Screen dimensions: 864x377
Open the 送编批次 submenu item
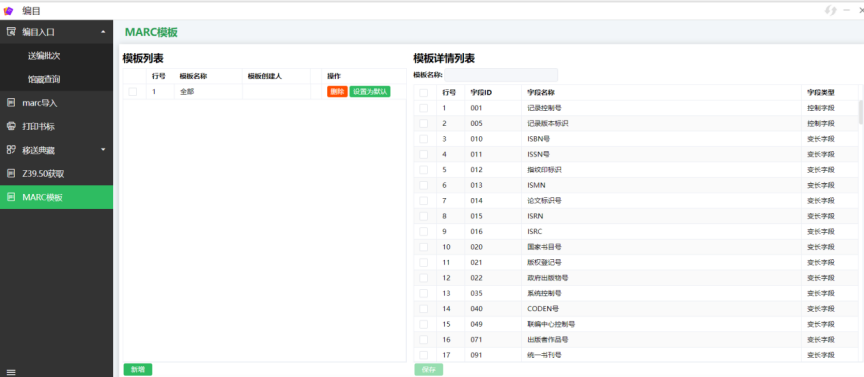[44, 56]
